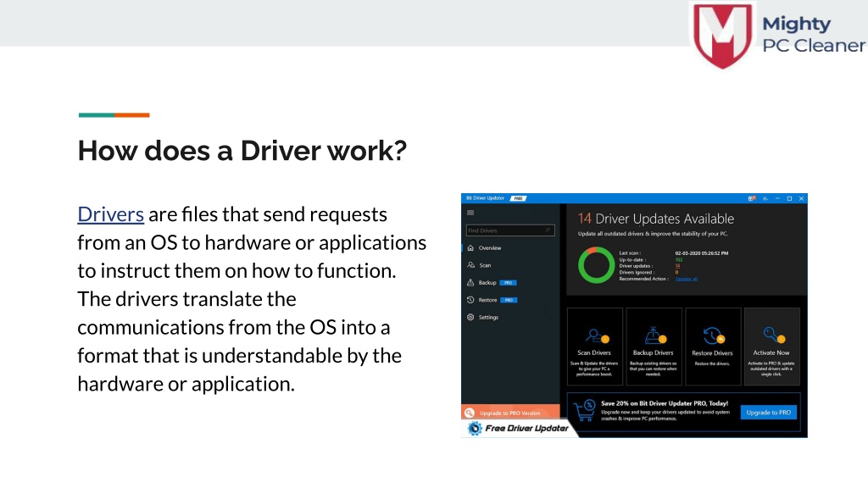The height and width of the screenshot is (488, 868).
Task: Click the Mighty PC Cleaner shield logo
Action: [x=723, y=36]
